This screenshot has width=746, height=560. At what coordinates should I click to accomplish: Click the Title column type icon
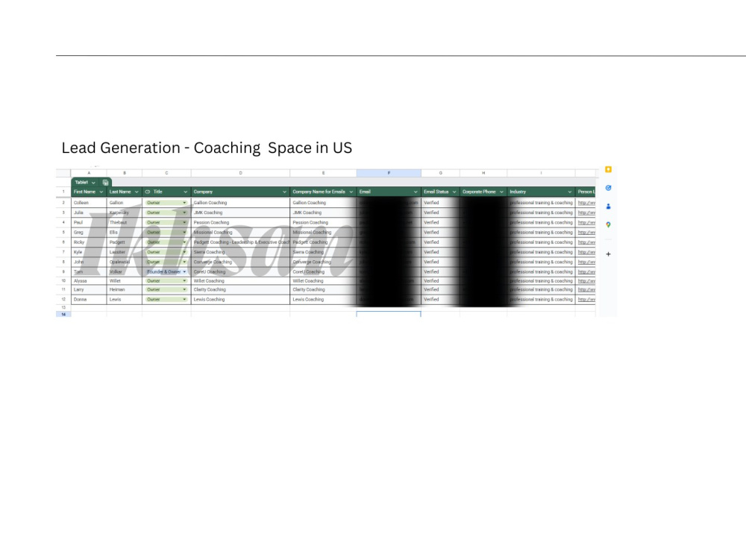(x=148, y=192)
